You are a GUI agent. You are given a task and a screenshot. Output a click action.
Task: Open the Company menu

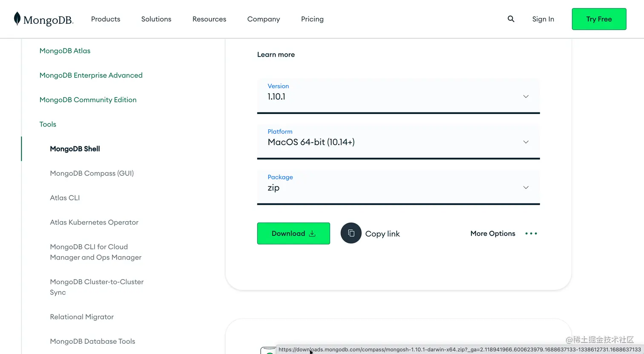point(264,19)
